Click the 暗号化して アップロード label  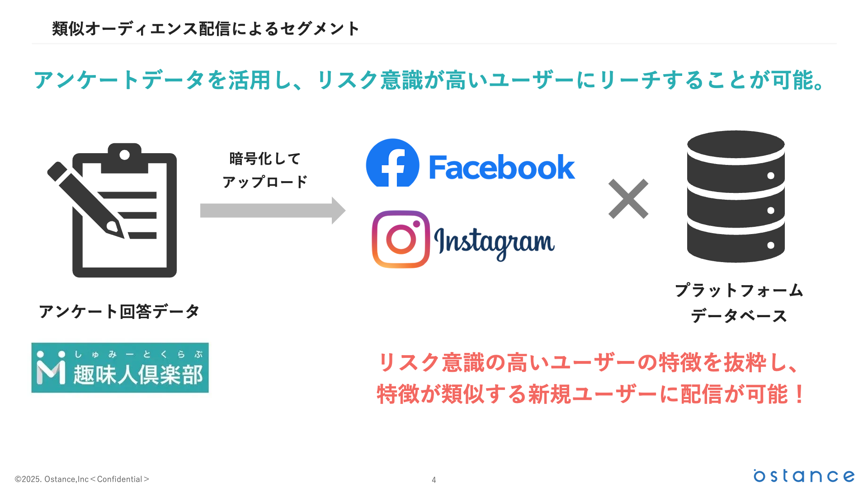pyautogui.click(x=265, y=170)
